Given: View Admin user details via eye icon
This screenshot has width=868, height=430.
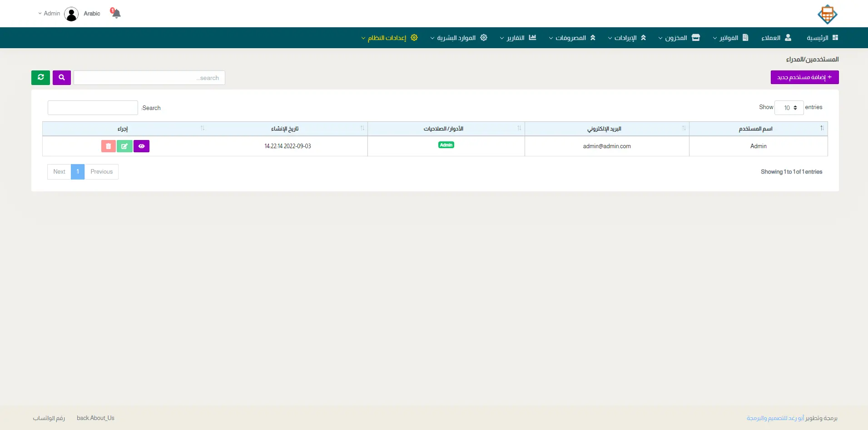Looking at the screenshot, I should tap(141, 146).
